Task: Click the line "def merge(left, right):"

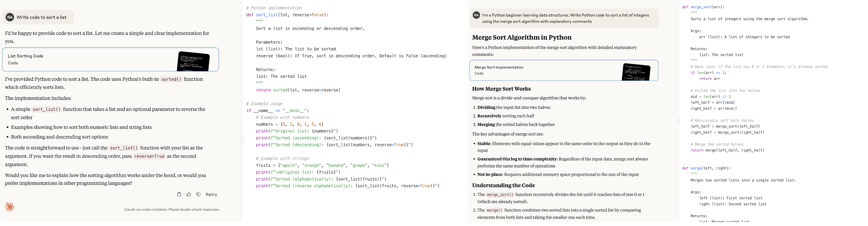Action: click(x=706, y=168)
